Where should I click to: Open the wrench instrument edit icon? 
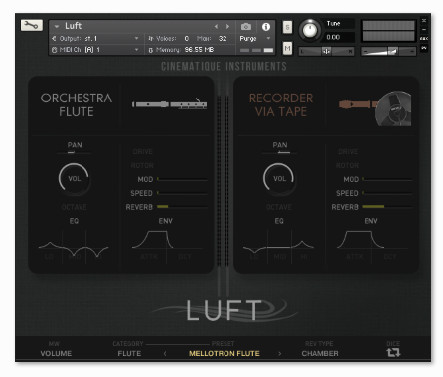click(x=32, y=25)
